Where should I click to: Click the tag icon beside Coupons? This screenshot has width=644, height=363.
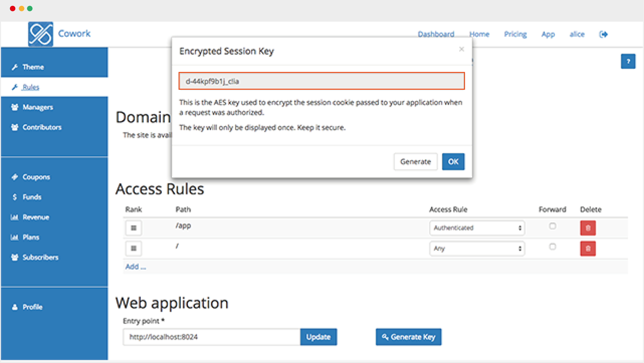tap(15, 177)
